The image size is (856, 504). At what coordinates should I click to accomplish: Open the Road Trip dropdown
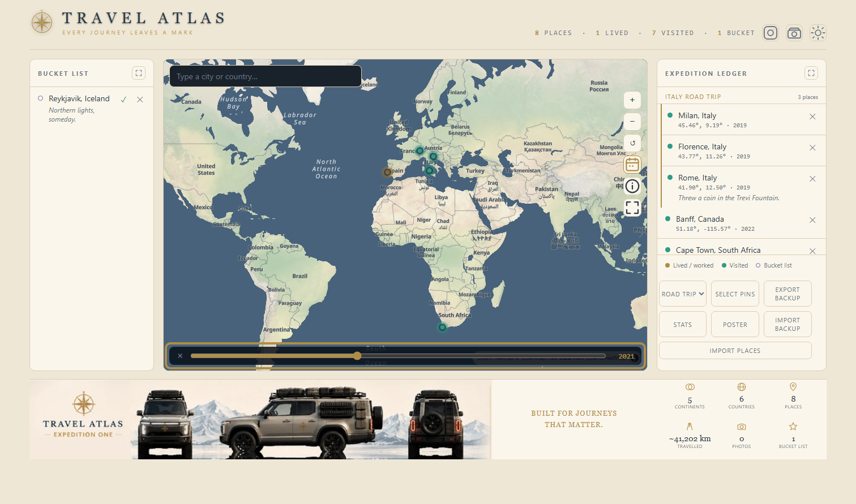[683, 294]
